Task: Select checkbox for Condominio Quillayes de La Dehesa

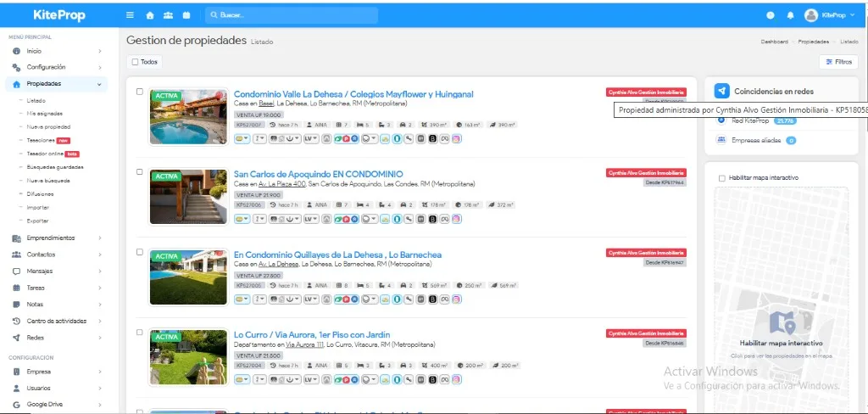Action: [x=140, y=252]
